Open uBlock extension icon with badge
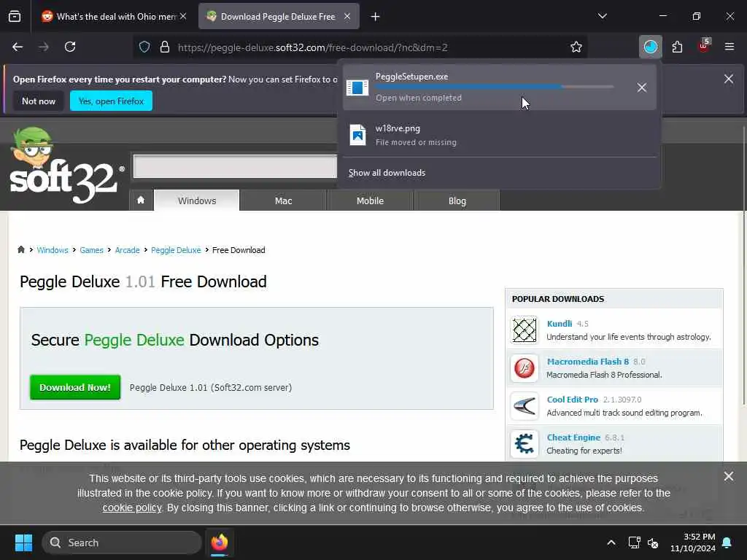Viewport: 747px width, 560px height. 704,46
